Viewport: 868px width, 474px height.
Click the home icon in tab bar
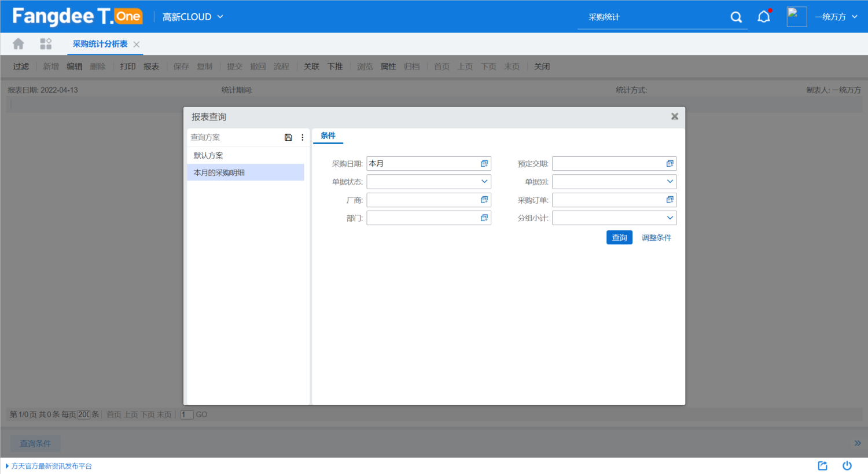pyautogui.click(x=19, y=44)
